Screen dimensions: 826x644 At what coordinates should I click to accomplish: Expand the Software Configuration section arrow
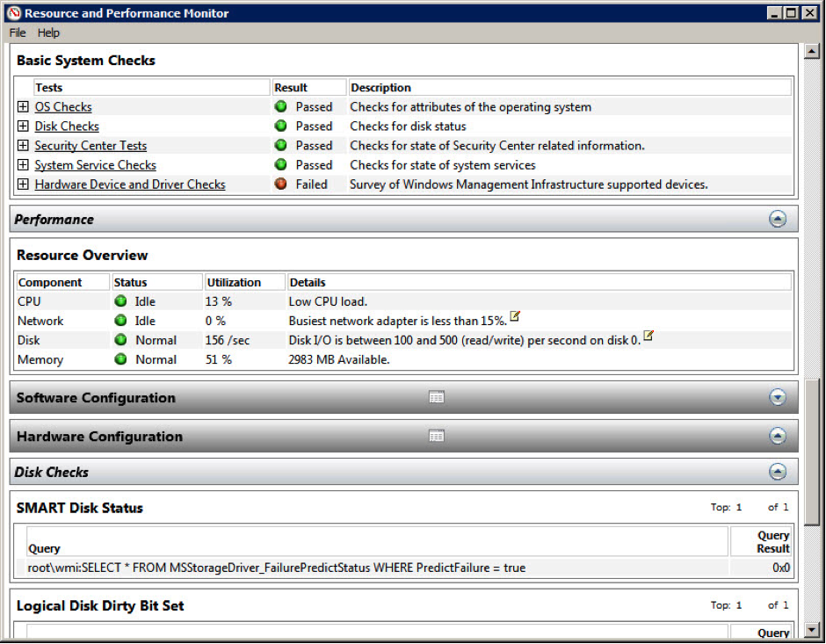click(x=778, y=398)
